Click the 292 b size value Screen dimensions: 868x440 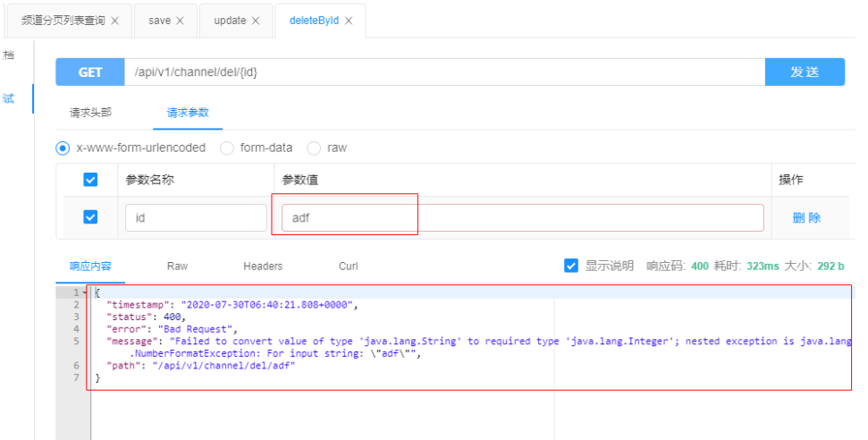coord(830,266)
